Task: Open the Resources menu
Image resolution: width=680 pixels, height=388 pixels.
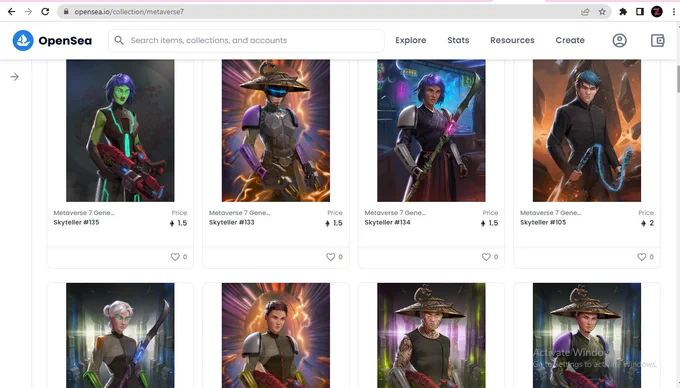Action: pyautogui.click(x=512, y=40)
